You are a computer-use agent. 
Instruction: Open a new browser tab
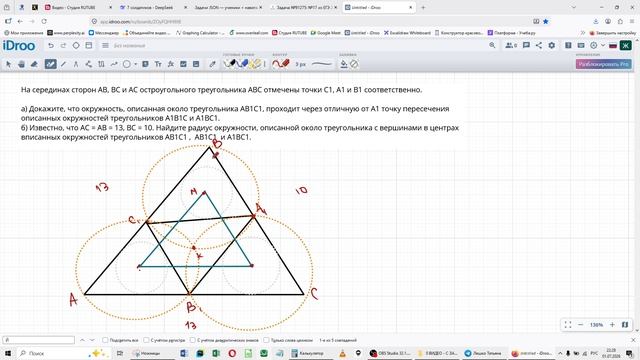423,7
